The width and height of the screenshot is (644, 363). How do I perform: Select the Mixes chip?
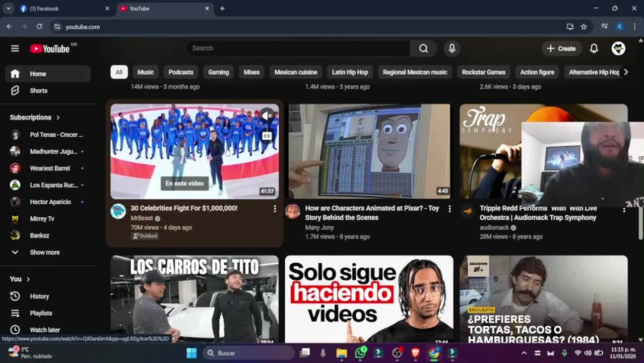tap(251, 72)
